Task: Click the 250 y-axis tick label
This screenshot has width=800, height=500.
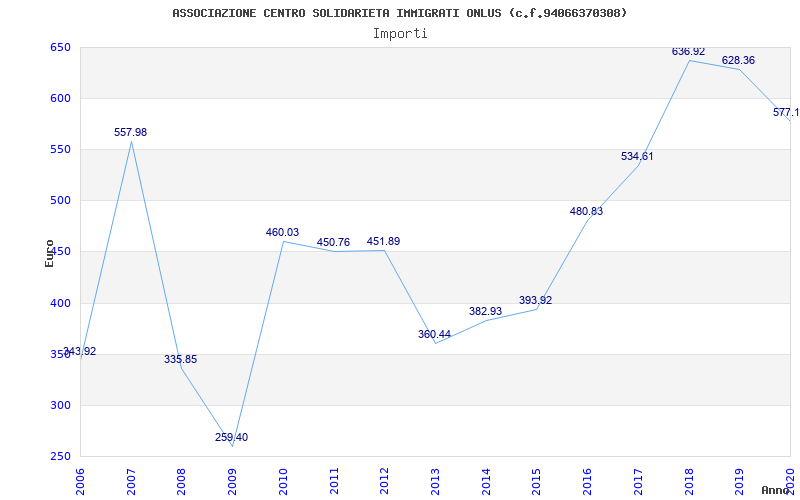Action: coord(60,457)
